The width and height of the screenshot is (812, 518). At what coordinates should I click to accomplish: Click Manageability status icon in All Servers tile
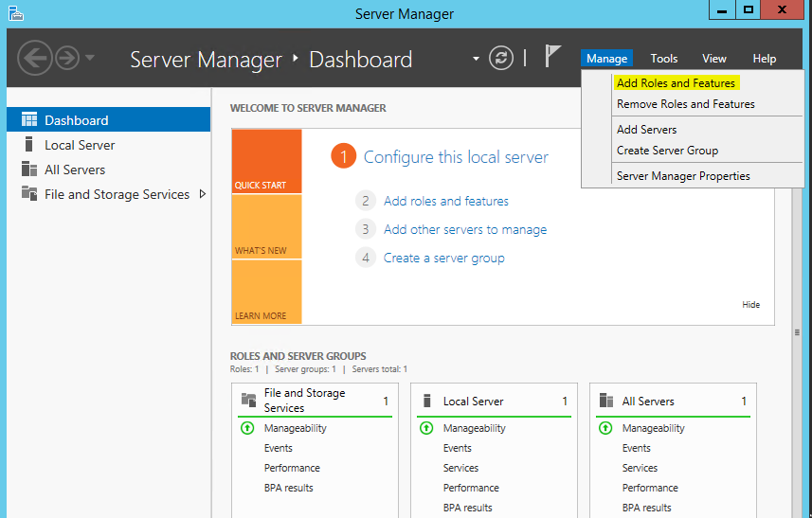click(x=605, y=428)
